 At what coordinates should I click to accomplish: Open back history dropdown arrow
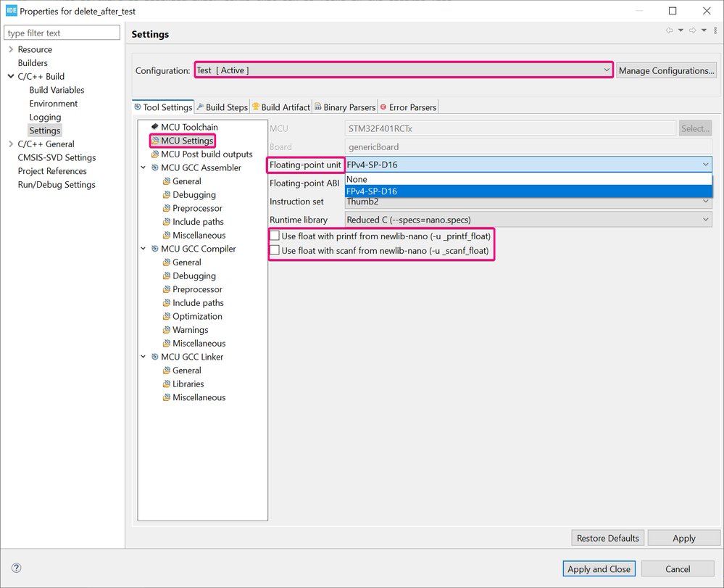tap(681, 30)
